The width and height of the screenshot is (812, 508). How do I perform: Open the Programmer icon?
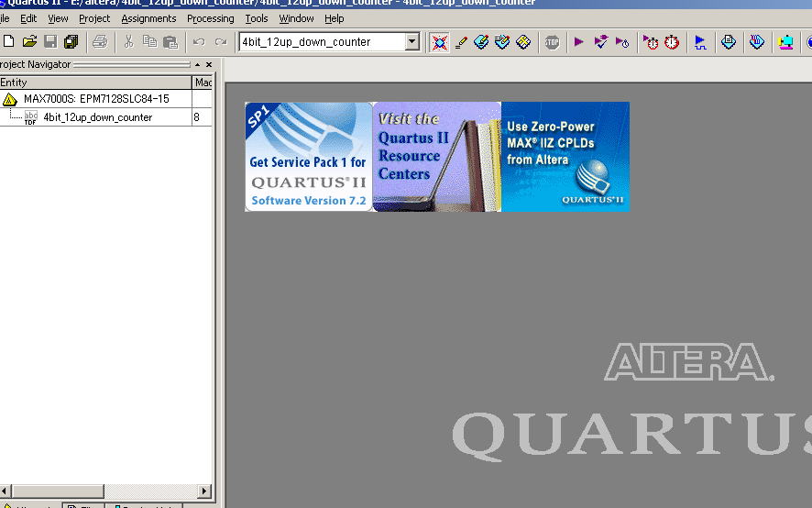tap(757, 42)
